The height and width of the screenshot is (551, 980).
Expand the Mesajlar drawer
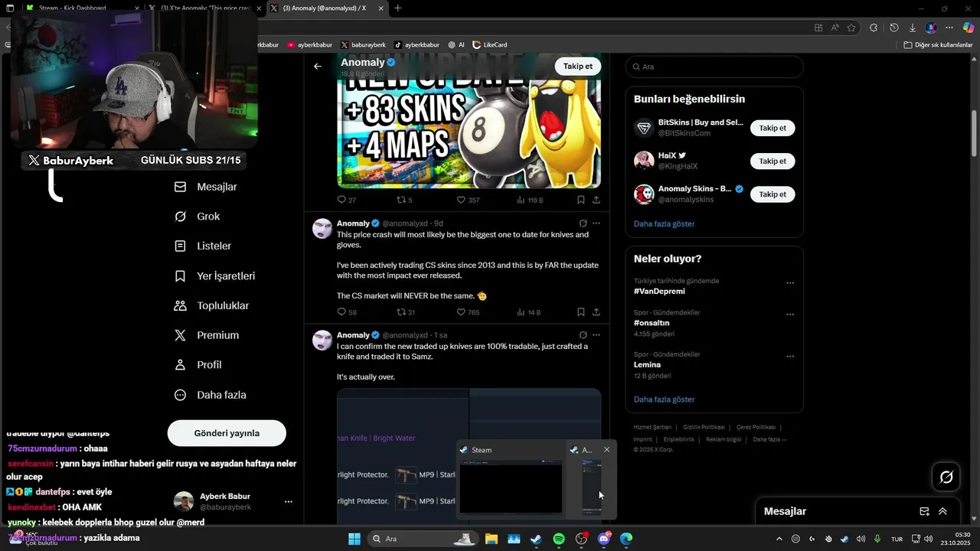(942, 511)
